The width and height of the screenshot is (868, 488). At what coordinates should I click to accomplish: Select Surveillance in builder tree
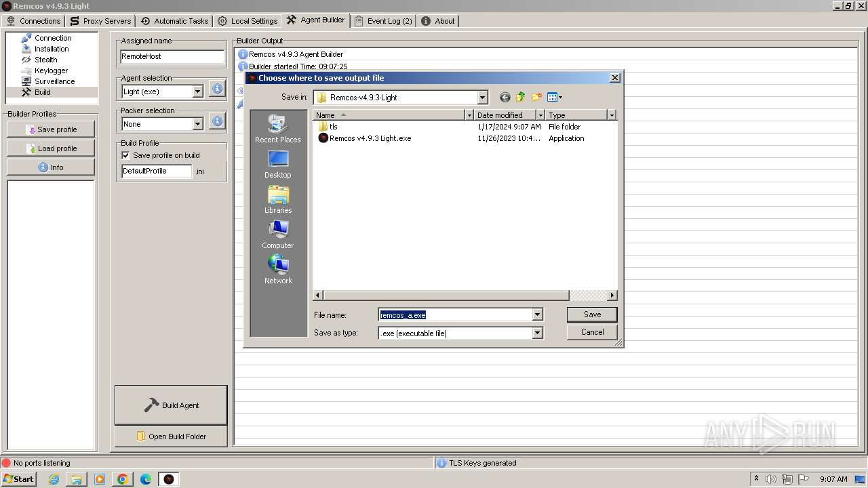pos(54,81)
